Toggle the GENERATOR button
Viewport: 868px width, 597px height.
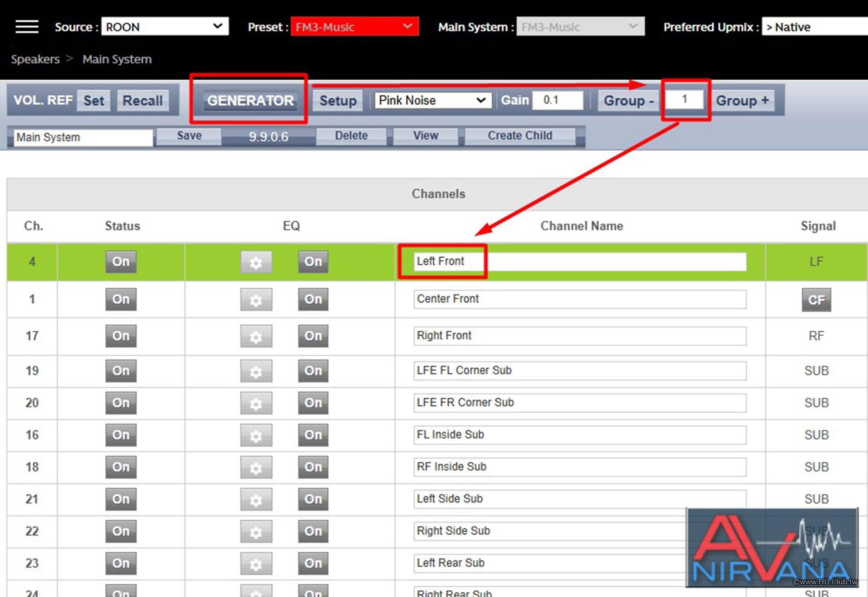250,100
